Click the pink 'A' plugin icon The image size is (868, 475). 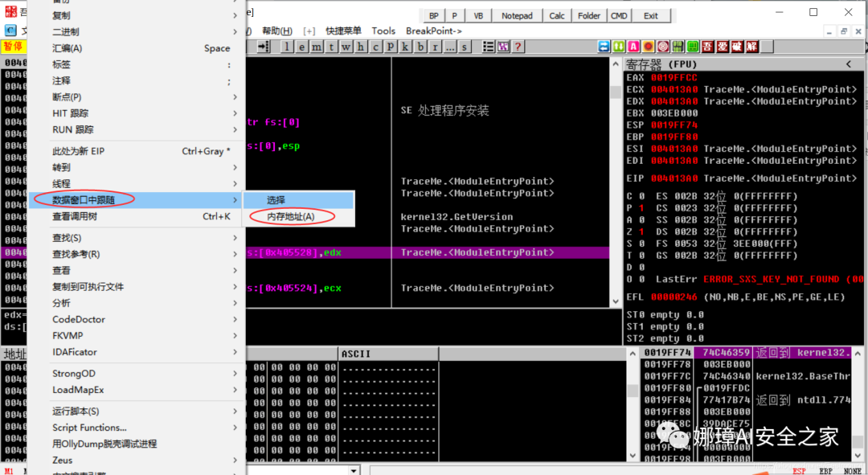634,47
